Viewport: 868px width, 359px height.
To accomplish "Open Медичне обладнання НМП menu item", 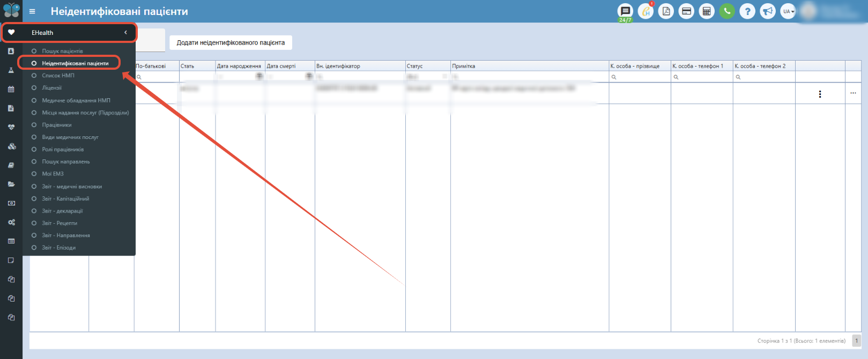I will [76, 100].
